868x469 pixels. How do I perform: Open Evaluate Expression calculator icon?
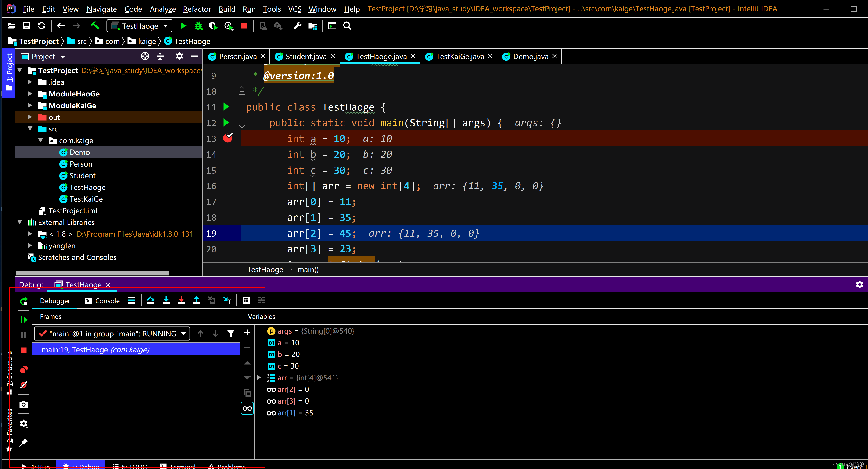(246, 300)
